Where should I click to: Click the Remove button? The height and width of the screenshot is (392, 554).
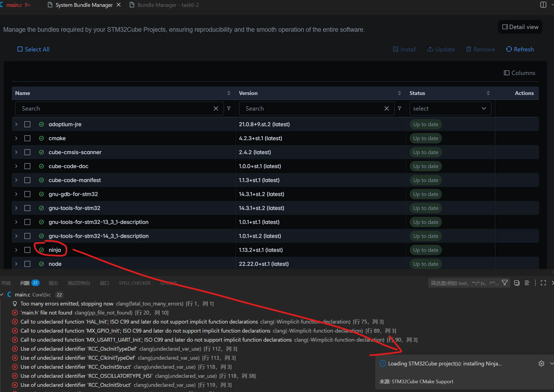(480, 49)
